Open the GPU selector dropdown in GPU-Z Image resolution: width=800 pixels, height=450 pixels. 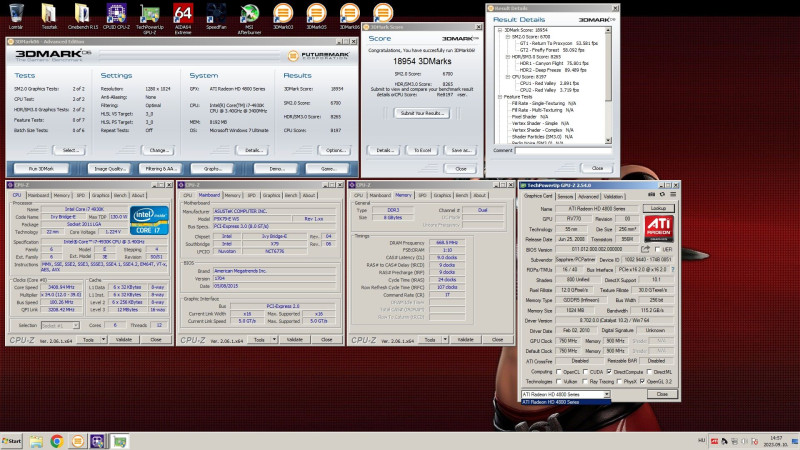(607, 394)
